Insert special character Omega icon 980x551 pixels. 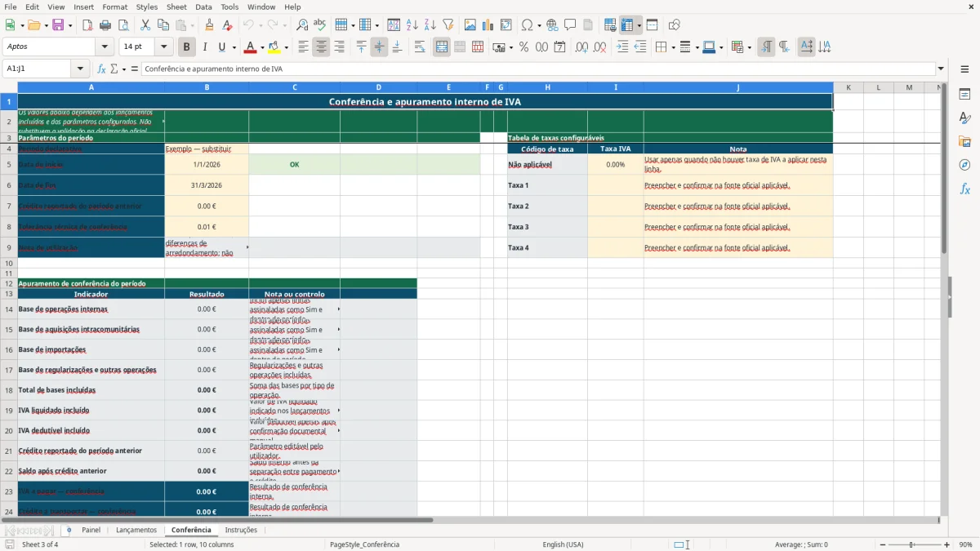pos(527,25)
